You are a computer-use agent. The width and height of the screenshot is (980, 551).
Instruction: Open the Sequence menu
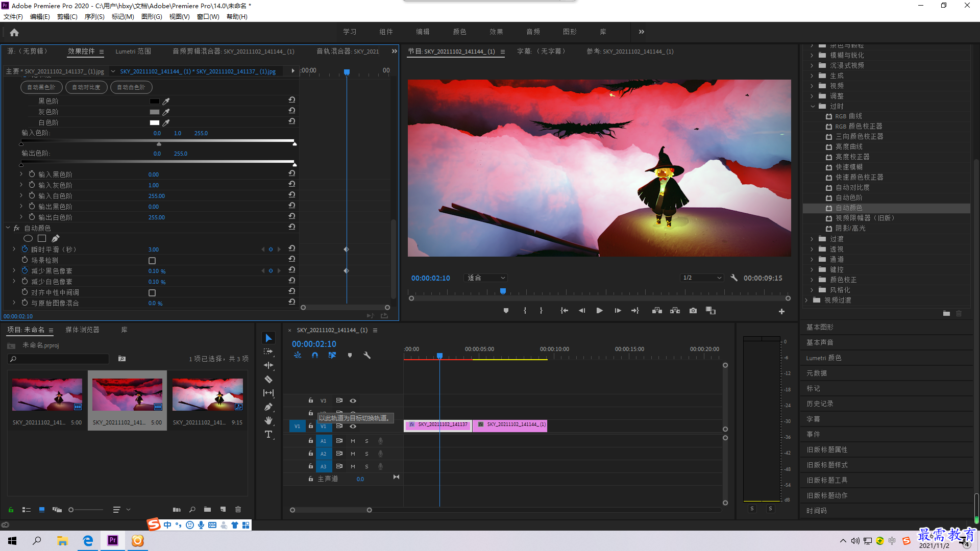click(x=94, y=17)
